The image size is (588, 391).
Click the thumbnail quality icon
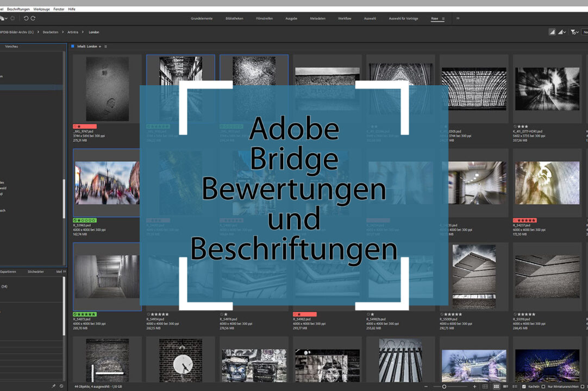pyautogui.click(x=552, y=32)
